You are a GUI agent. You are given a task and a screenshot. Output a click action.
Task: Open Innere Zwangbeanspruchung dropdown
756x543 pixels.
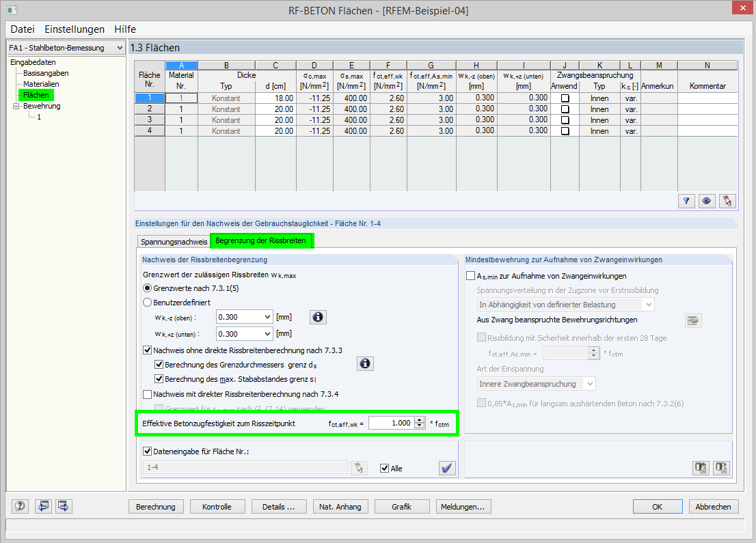[x=590, y=384]
